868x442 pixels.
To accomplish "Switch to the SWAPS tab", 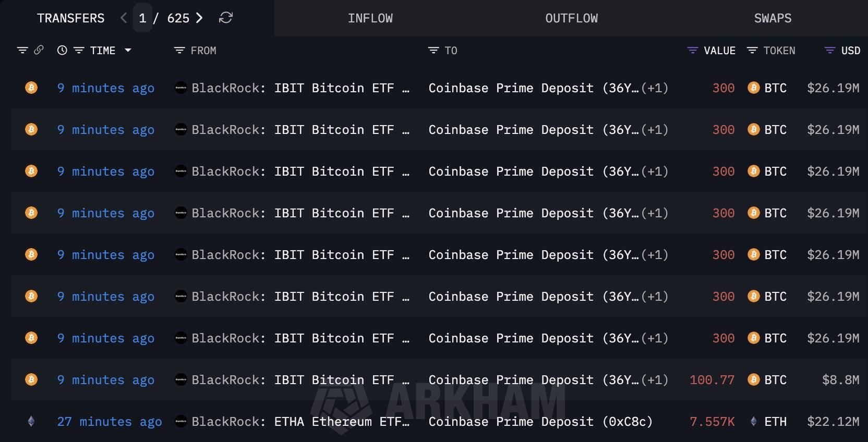I will click(x=773, y=18).
